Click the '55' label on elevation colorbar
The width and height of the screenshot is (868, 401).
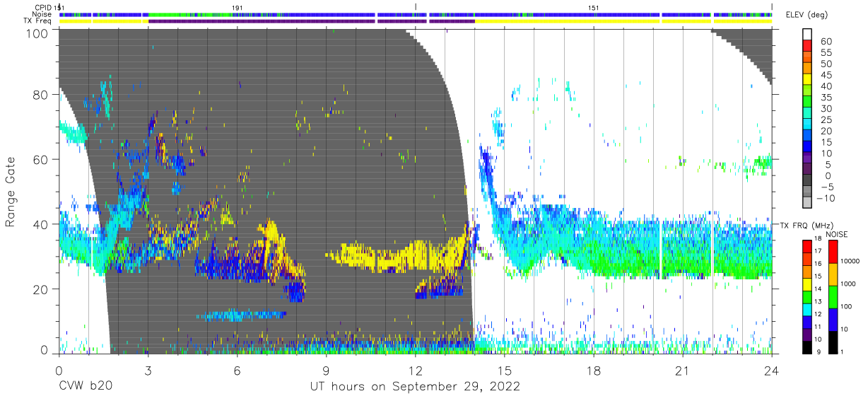point(825,52)
